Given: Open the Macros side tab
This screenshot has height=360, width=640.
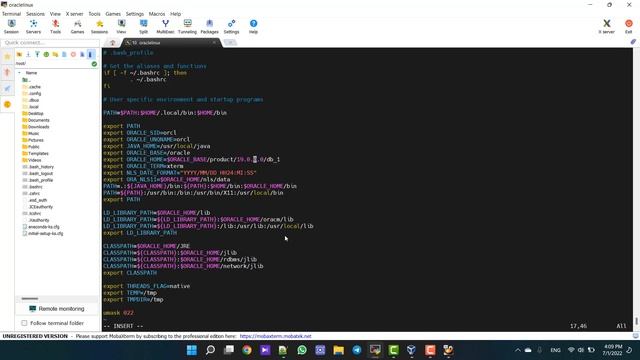Looking at the screenshot, I should pyautogui.click(x=7, y=89).
